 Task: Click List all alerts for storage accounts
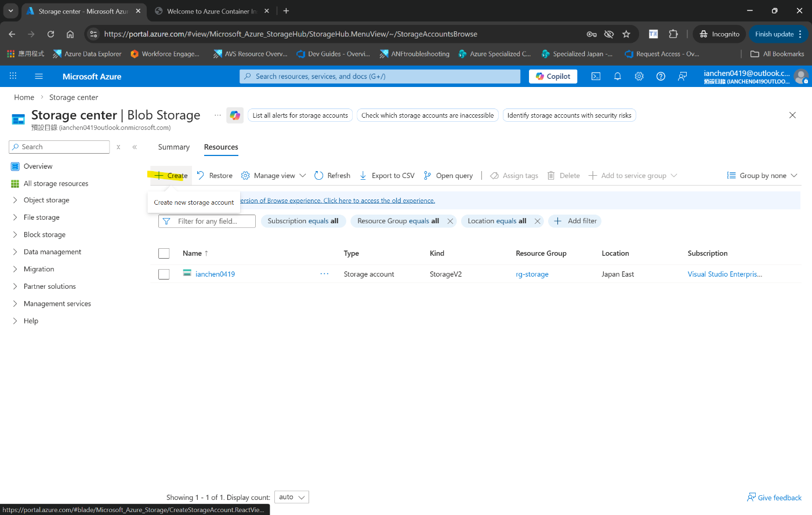pyautogui.click(x=300, y=115)
